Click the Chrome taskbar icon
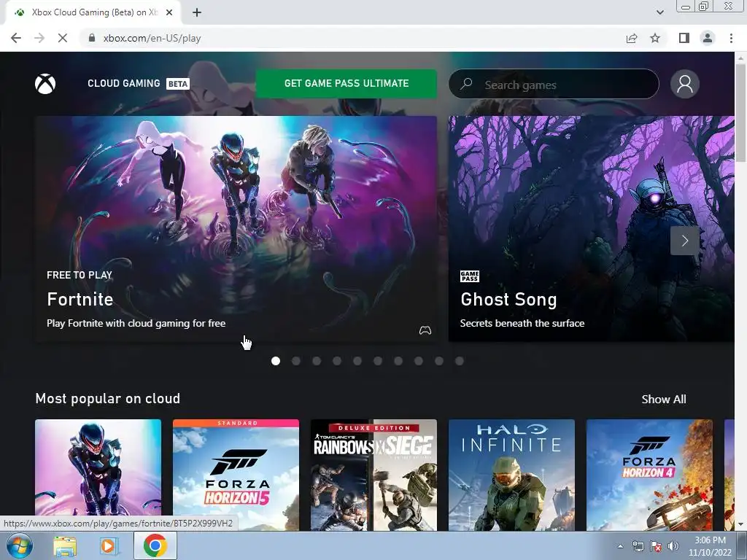This screenshot has width=747, height=560. click(x=155, y=545)
